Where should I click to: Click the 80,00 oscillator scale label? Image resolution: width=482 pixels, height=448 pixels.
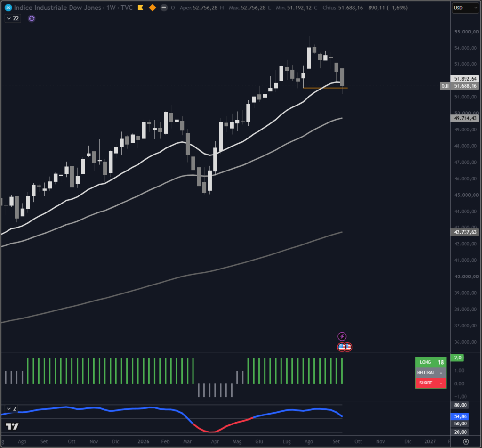[460, 405]
